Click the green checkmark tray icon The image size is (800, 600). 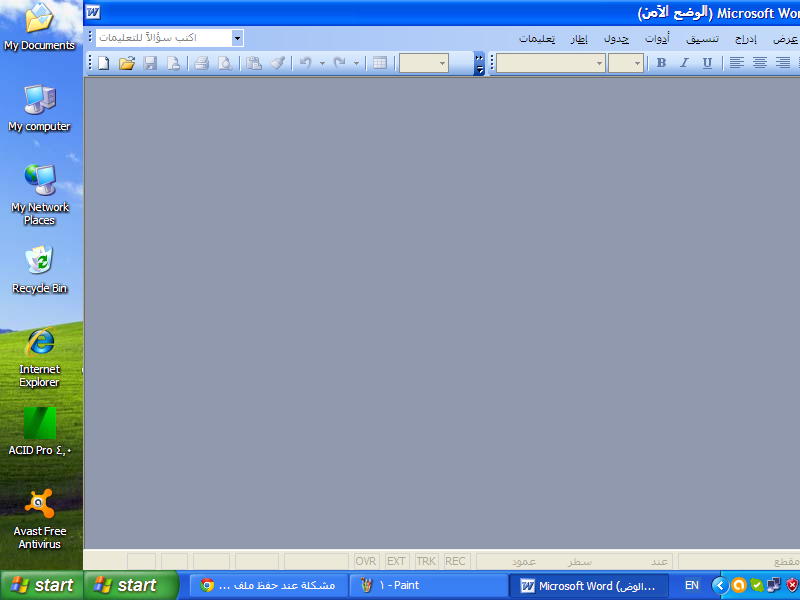pos(757,585)
